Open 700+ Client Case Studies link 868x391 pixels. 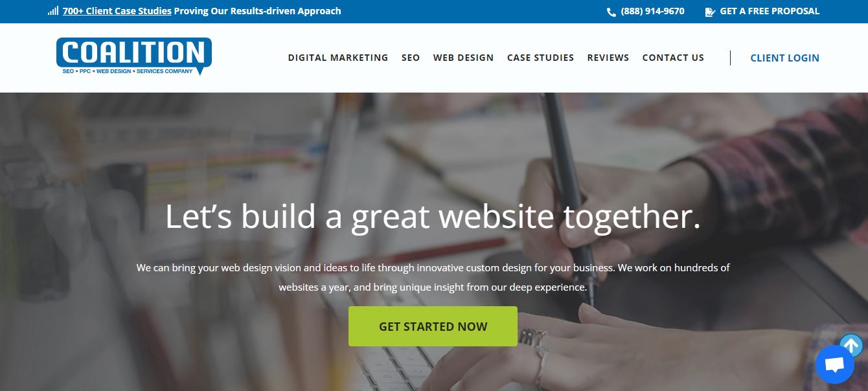tap(117, 11)
